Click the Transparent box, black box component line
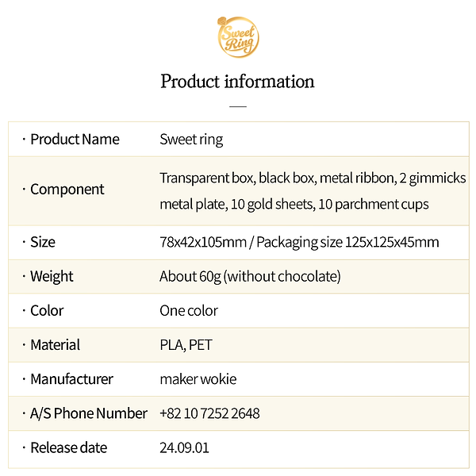This screenshot has width=476, height=476. [313, 178]
